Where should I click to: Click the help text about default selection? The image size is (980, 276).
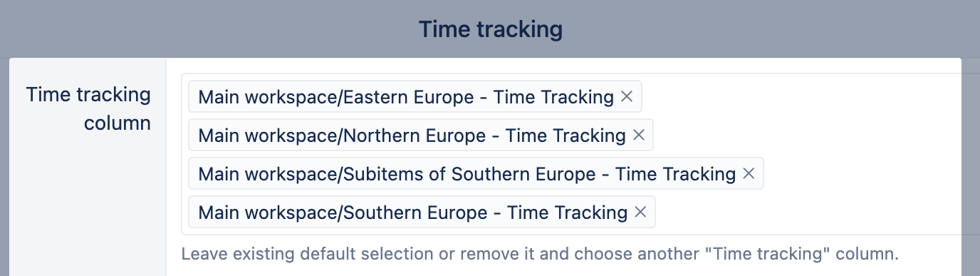(x=540, y=253)
